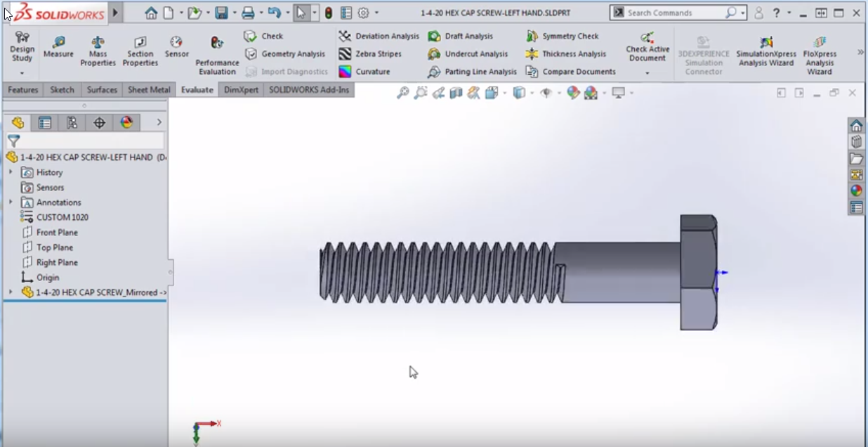Toggle Curvature display
Screen dimensions: 868x447
click(x=364, y=72)
